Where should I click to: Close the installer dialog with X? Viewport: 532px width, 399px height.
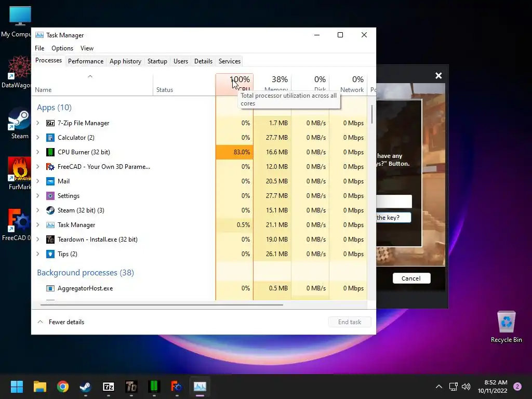click(438, 76)
